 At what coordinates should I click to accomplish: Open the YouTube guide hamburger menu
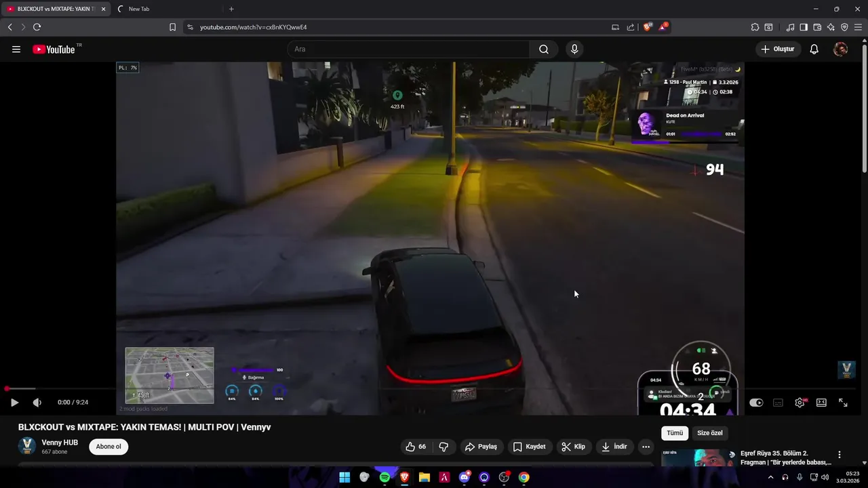click(x=16, y=49)
